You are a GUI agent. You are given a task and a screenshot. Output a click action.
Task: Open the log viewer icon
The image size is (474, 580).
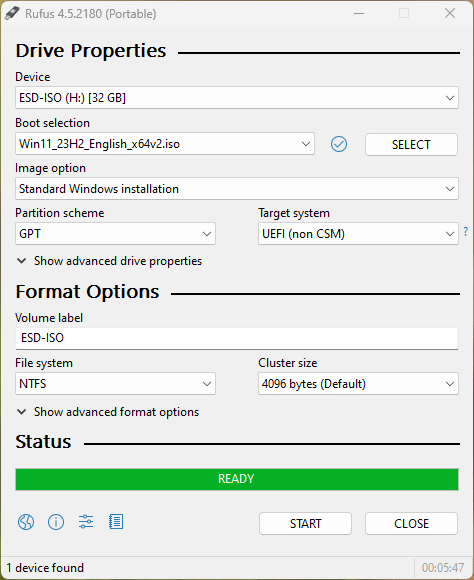(x=116, y=522)
